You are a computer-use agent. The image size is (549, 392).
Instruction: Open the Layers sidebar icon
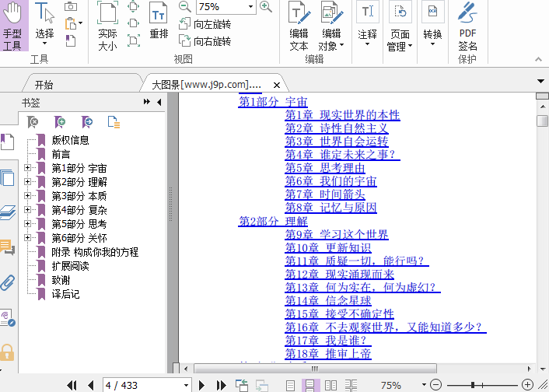(x=8, y=212)
